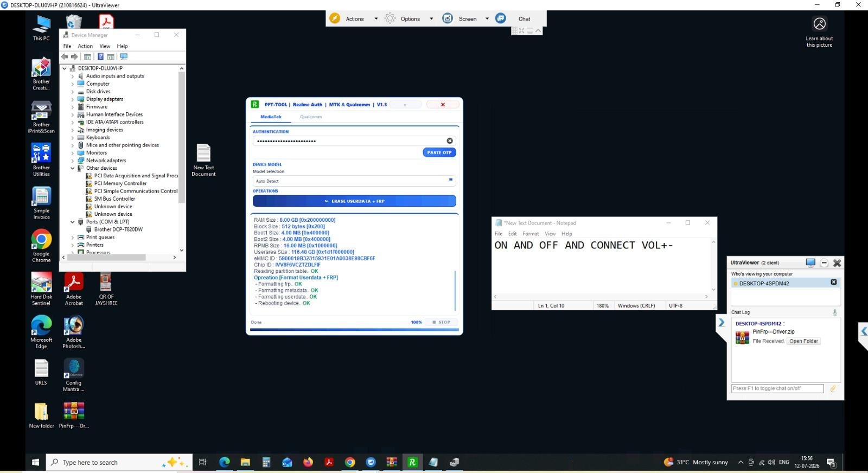Open the Action menu in Device Manager
This screenshot has height=473, width=868.
coord(85,46)
